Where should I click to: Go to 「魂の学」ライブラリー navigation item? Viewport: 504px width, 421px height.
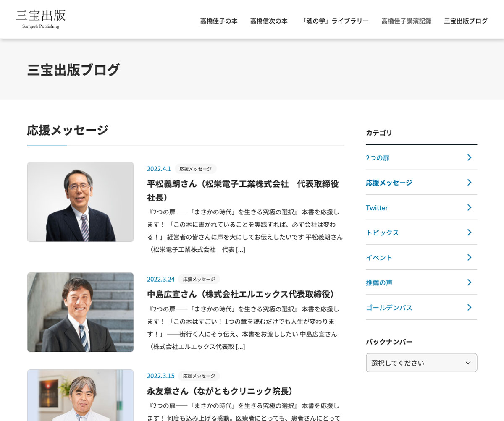[x=334, y=21]
